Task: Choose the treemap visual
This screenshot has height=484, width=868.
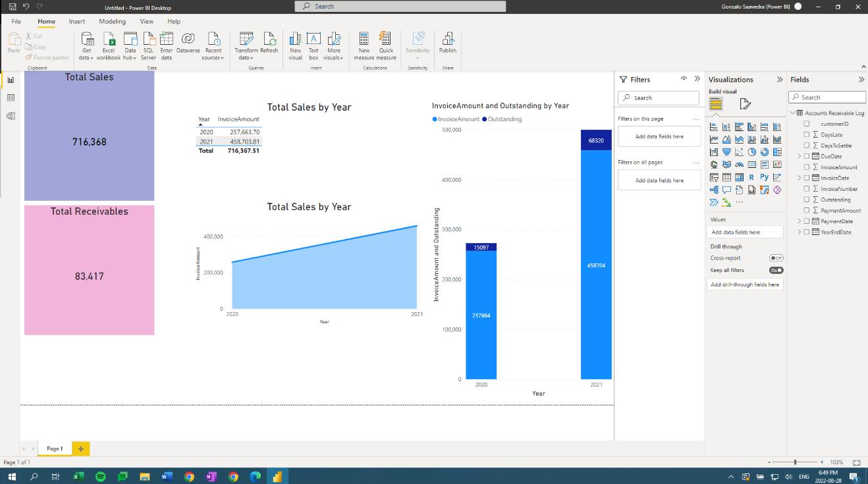Action: 777,152
